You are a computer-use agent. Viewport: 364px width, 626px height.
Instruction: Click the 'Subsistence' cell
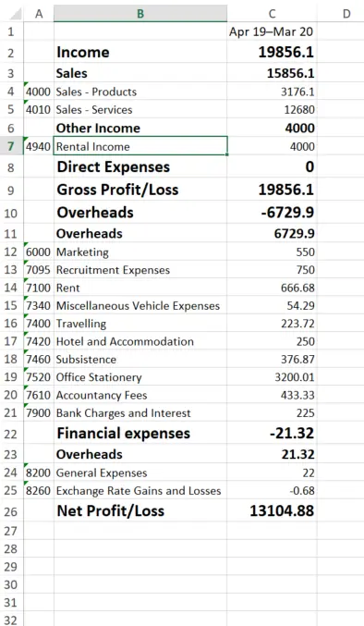pos(140,360)
